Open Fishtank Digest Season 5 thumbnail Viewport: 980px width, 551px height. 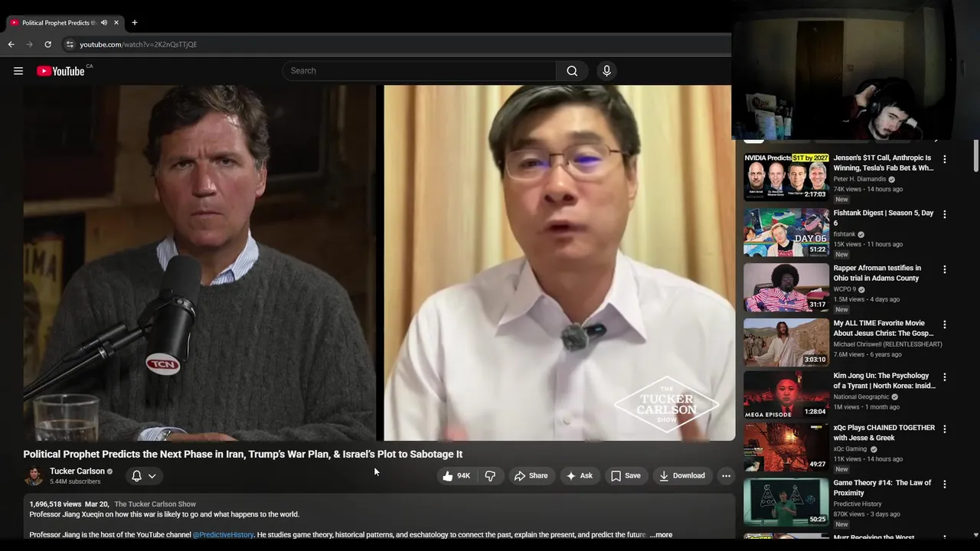(786, 232)
